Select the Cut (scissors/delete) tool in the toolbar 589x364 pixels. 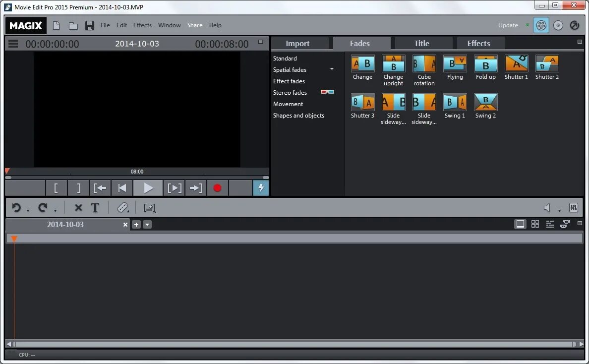click(x=78, y=208)
